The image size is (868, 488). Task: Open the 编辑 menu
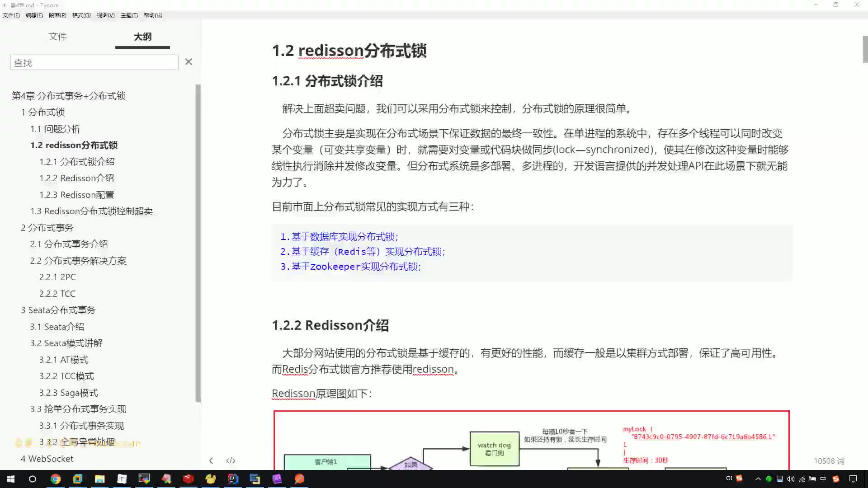click(x=34, y=15)
